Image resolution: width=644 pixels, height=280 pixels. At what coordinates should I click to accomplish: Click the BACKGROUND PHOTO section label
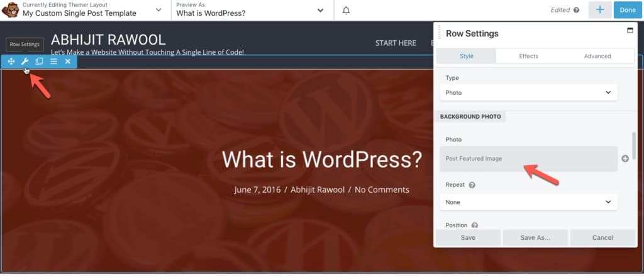pos(470,117)
